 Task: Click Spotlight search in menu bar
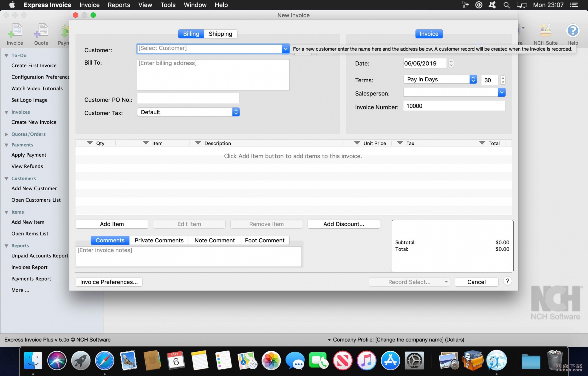(506, 5)
